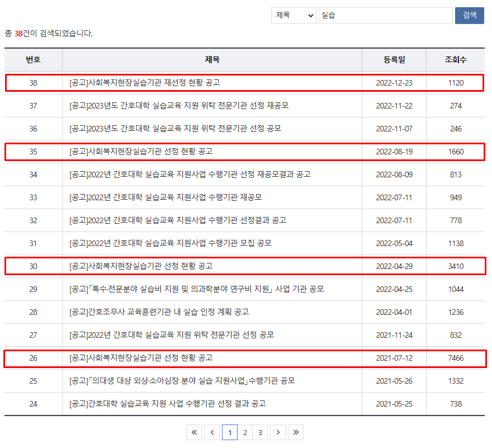Image resolution: width=492 pixels, height=448 pixels.
Task: Click the 검색 search button
Action: point(470,16)
